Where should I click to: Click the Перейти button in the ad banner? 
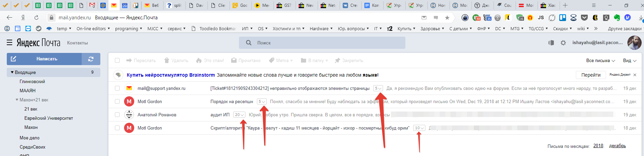[591, 75]
